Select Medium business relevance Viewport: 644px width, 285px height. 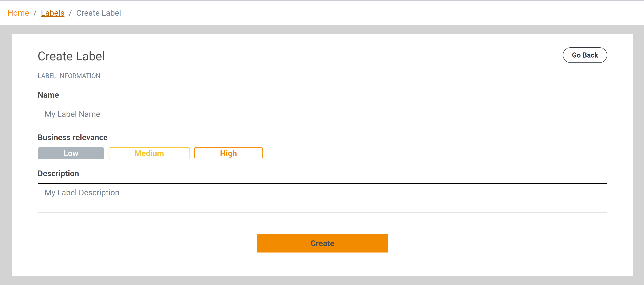(149, 153)
